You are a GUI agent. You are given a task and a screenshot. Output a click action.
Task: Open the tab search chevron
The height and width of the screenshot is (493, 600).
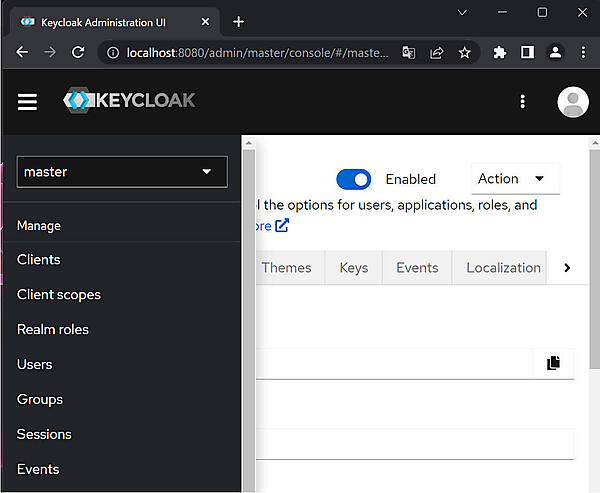(462, 13)
